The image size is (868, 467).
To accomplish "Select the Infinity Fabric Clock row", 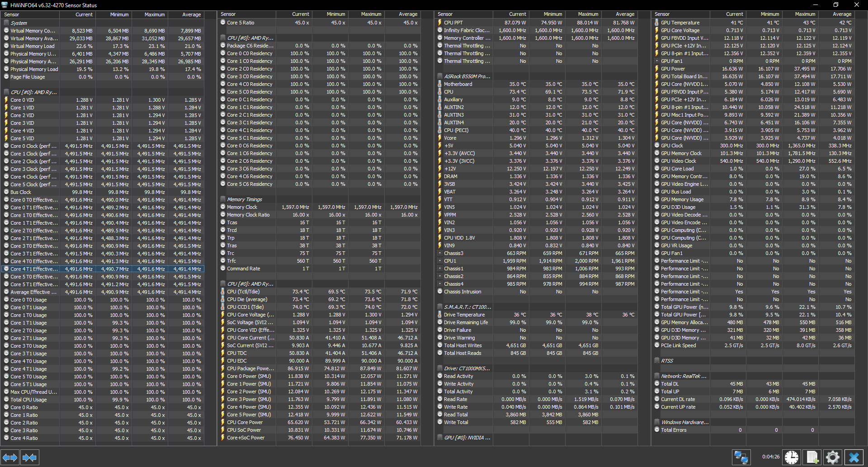I will (x=537, y=30).
